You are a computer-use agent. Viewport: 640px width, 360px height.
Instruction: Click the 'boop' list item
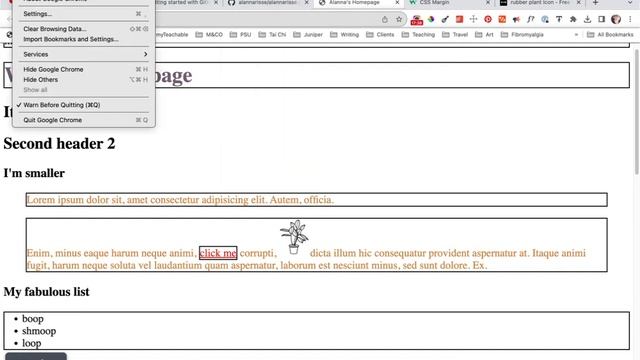tap(33, 319)
